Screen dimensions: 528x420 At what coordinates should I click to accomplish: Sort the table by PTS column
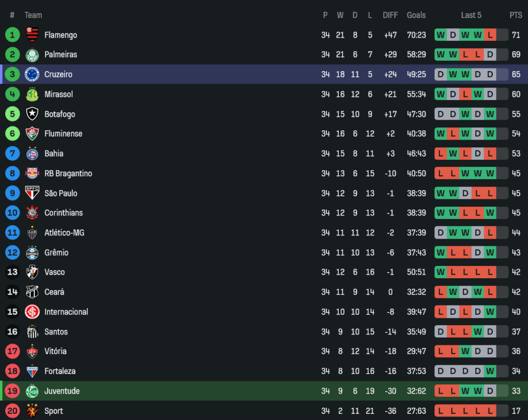pyautogui.click(x=516, y=15)
